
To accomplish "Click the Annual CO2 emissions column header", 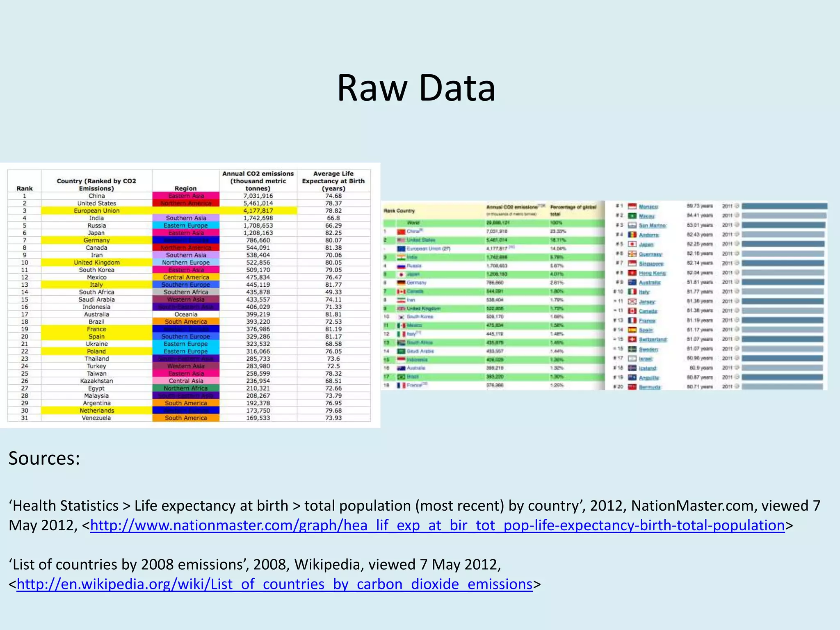I will coord(258,181).
